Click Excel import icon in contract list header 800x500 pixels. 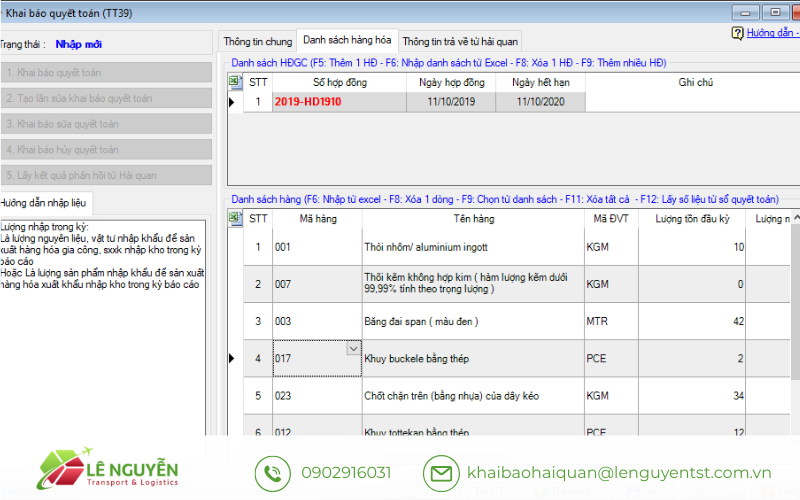coord(235,82)
